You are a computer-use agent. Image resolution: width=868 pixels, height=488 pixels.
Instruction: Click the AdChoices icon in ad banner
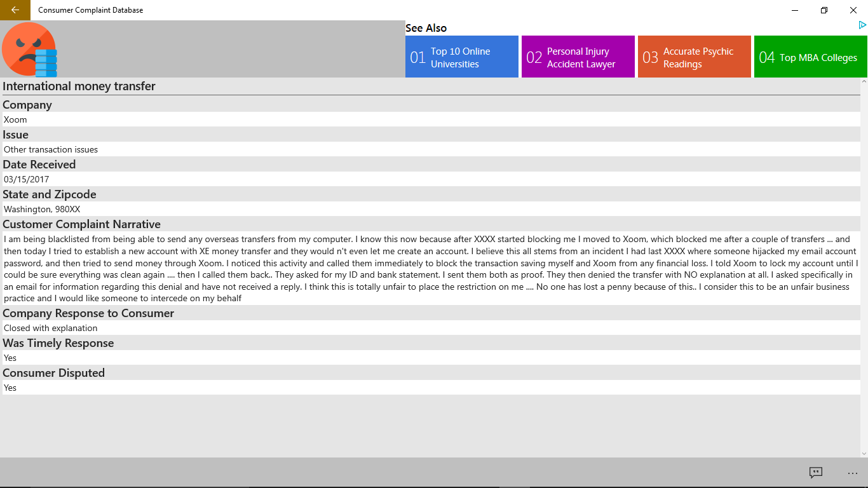[862, 25]
